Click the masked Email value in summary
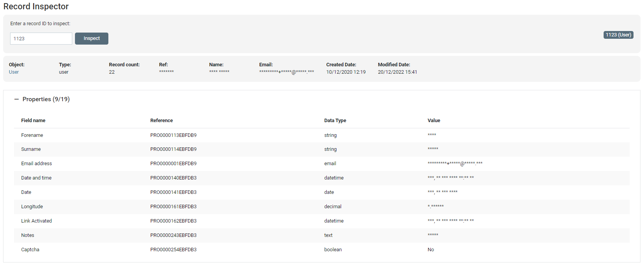Screen dimensions: 644x266 coord(286,72)
